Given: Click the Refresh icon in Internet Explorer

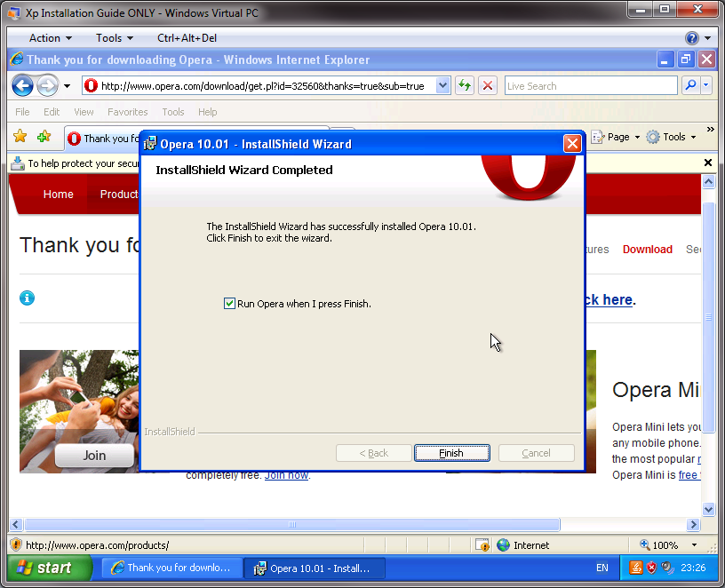Looking at the screenshot, I should coord(464,85).
